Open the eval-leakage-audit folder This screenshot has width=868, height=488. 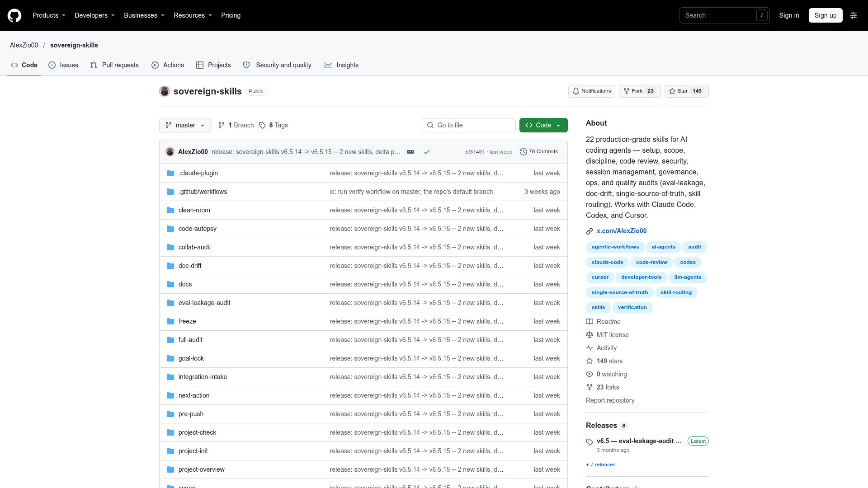click(x=204, y=303)
